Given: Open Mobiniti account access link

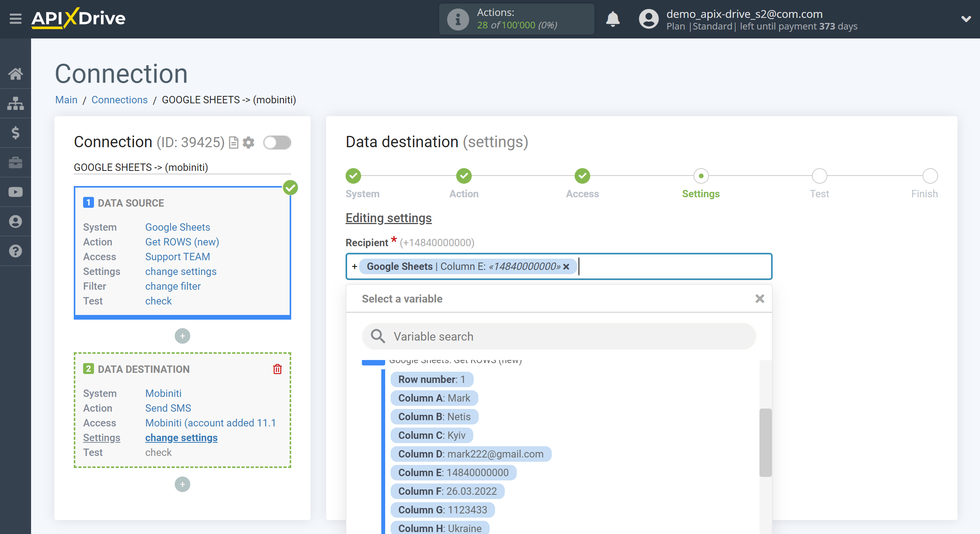Looking at the screenshot, I should 210,423.
